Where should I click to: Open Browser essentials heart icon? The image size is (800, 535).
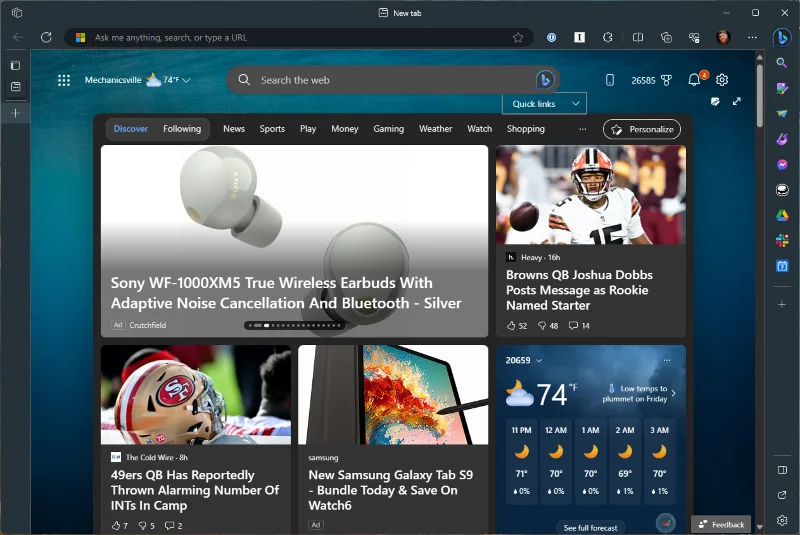tap(694, 37)
